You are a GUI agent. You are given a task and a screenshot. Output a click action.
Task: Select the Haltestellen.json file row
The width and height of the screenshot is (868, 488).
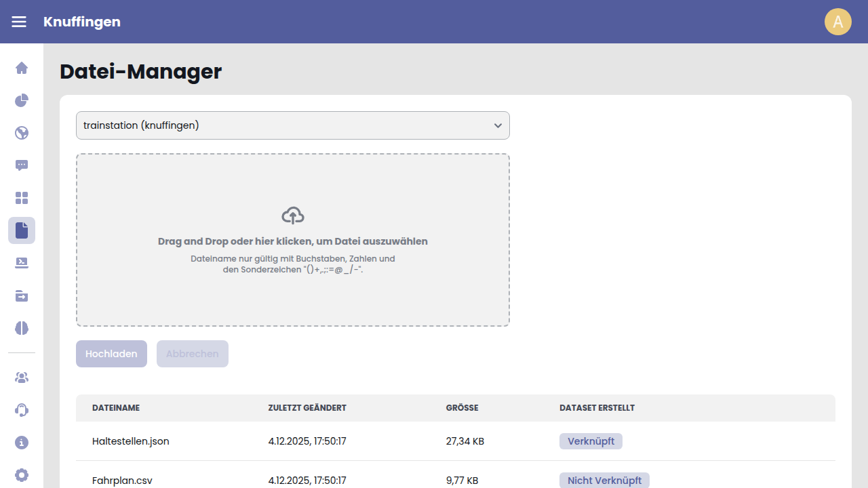(x=131, y=441)
